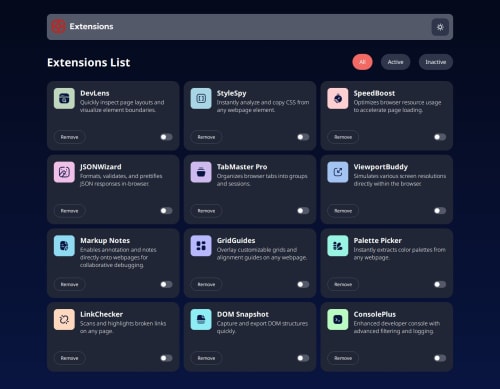
Task: Click the Palette Picker extension icon
Action: coord(338,246)
